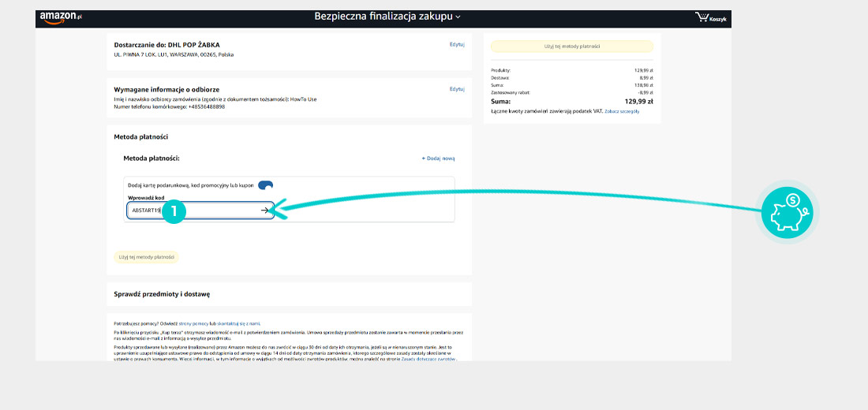Select the Metoda płatności section heading
Screen dimensions: 868x410
(140, 136)
